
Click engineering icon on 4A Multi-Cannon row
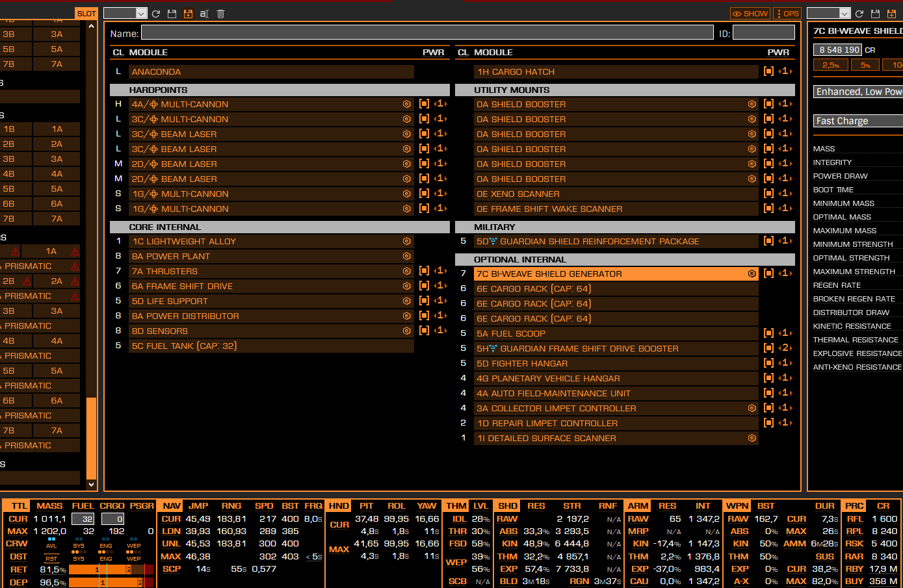(x=407, y=104)
